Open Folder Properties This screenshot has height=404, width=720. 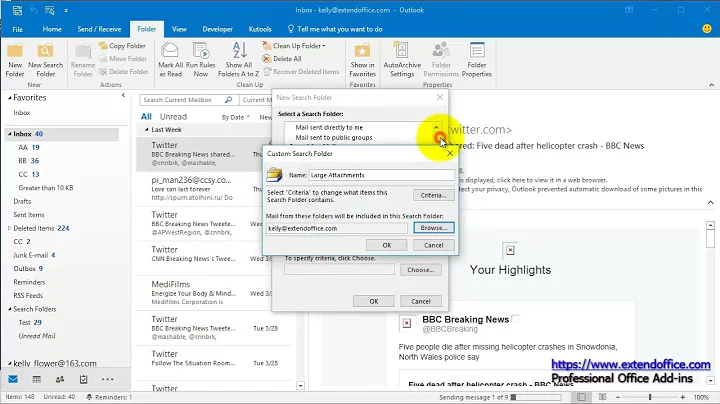[x=477, y=60]
